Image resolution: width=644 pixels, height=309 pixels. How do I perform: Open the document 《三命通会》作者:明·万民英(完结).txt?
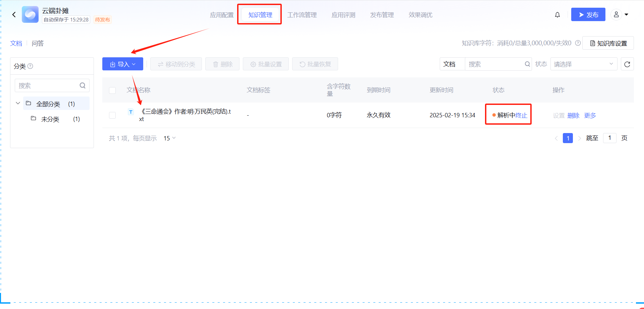tap(185, 115)
